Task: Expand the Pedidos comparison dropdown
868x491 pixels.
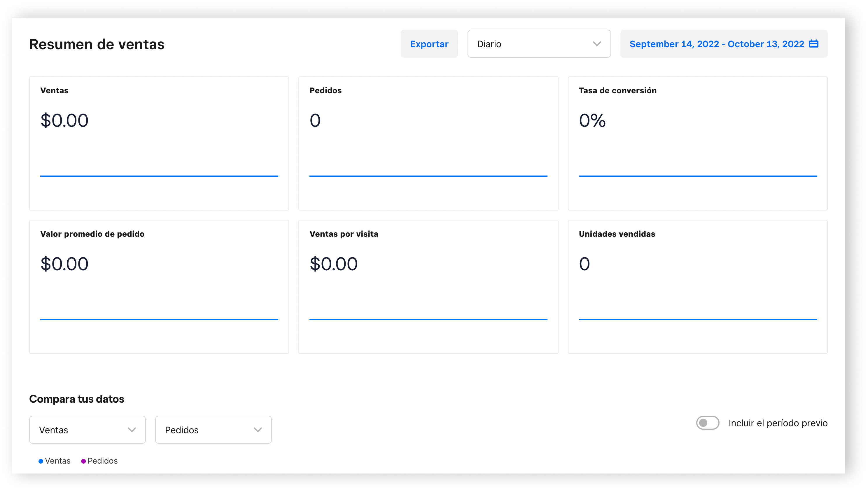Action: point(213,430)
